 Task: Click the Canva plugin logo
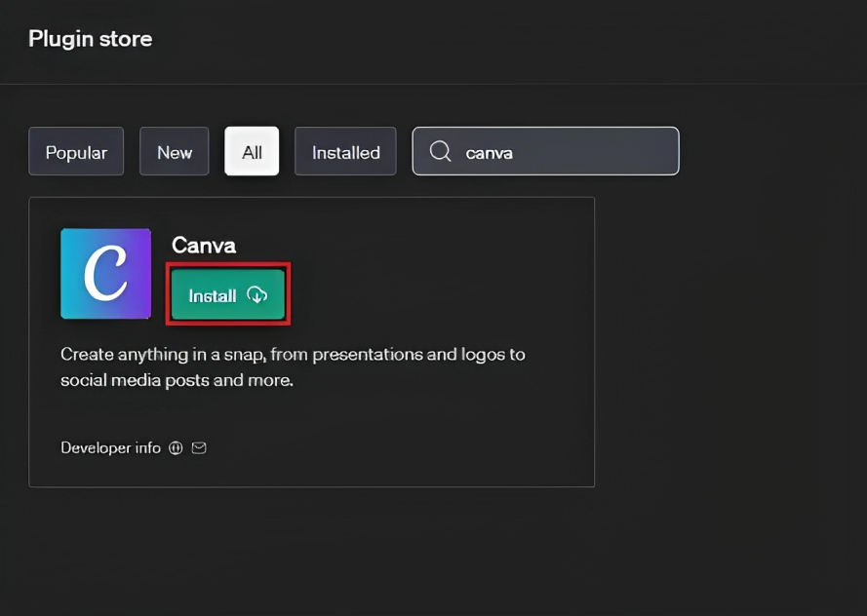pyautogui.click(x=105, y=274)
